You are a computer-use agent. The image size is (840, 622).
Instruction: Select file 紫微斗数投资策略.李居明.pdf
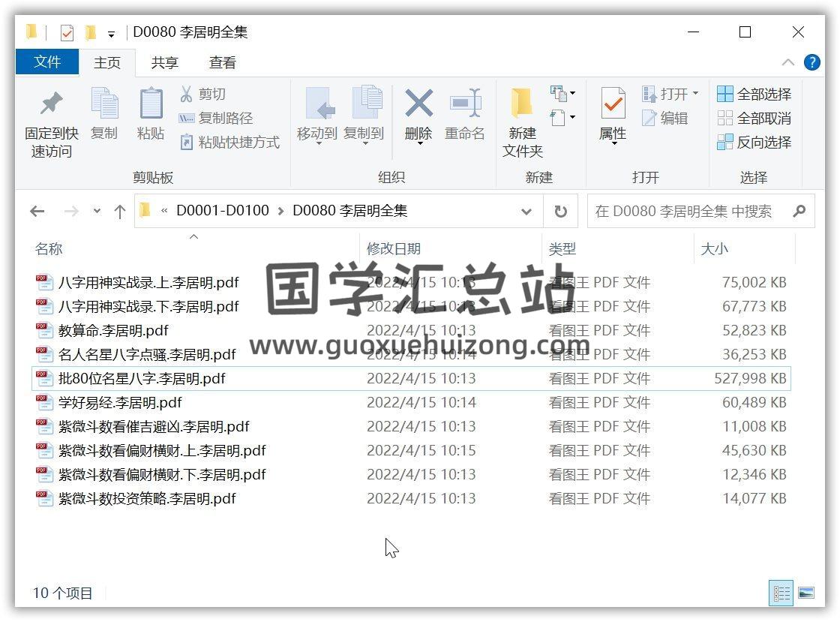[x=147, y=499]
